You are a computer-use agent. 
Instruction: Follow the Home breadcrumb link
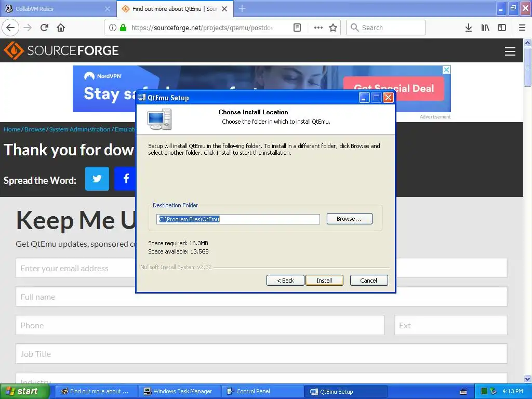click(12, 129)
